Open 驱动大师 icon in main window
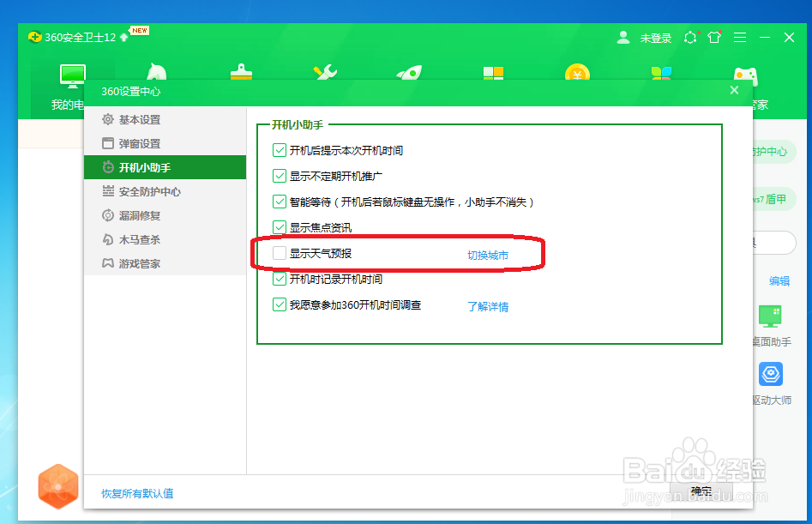Screen dimensions: 812x524 771,374
